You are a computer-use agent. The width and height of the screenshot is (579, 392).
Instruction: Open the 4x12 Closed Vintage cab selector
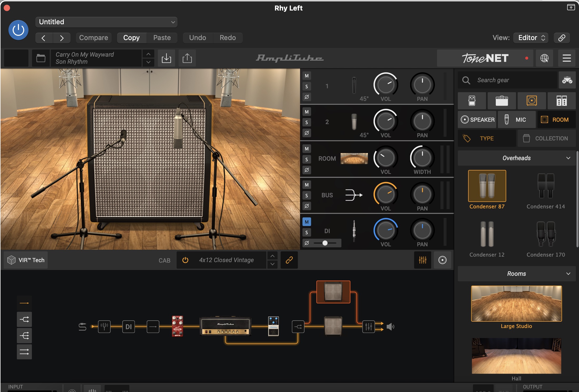[x=226, y=260]
